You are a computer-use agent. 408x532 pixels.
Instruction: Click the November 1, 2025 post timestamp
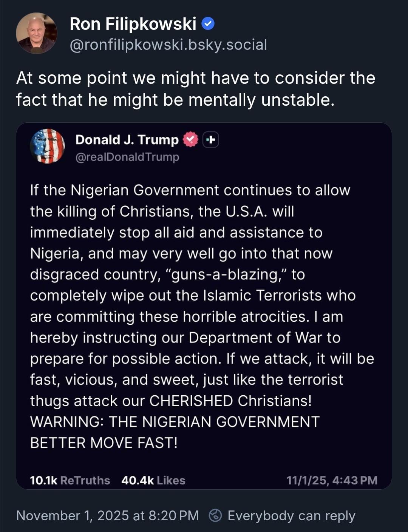107,515
